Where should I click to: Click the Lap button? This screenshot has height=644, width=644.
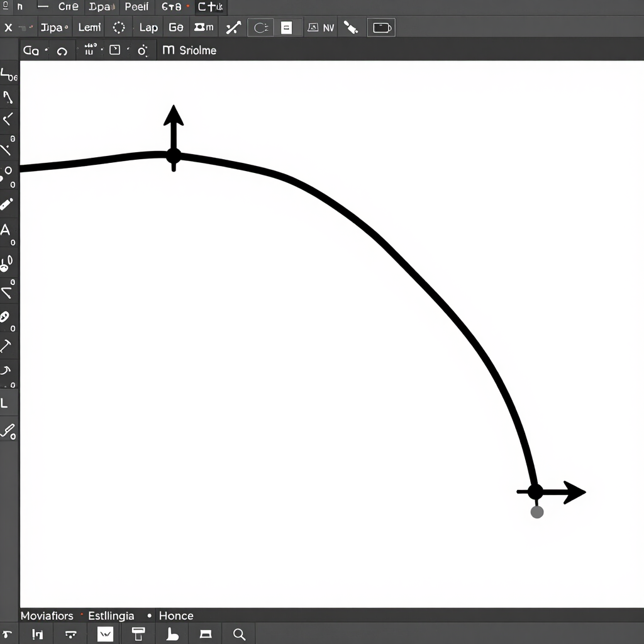tap(148, 28)
